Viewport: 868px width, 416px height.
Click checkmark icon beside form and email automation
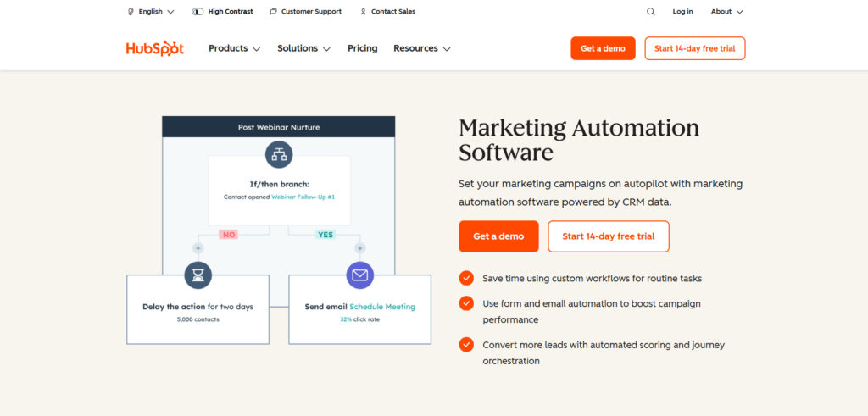click(x=466, y=303)
